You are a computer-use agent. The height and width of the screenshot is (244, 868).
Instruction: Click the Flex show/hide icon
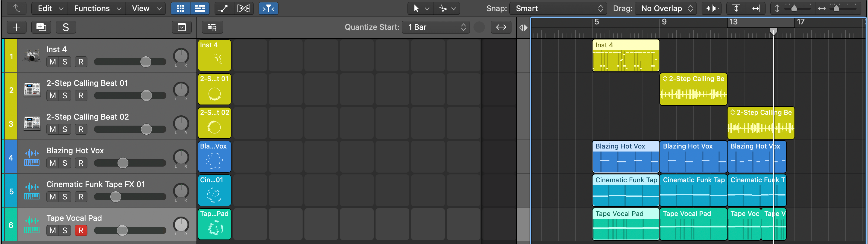click(x=244, y=8)
